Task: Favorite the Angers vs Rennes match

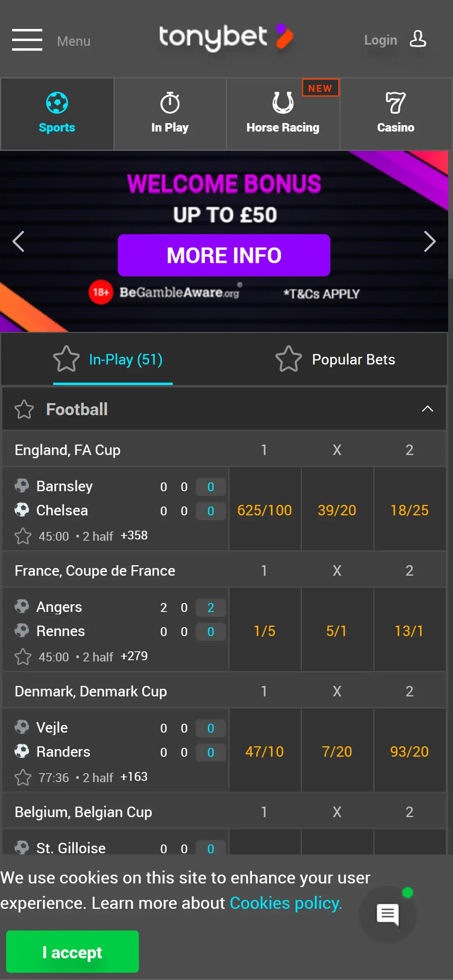Action: pyautogui.click(x=23, y=657)
